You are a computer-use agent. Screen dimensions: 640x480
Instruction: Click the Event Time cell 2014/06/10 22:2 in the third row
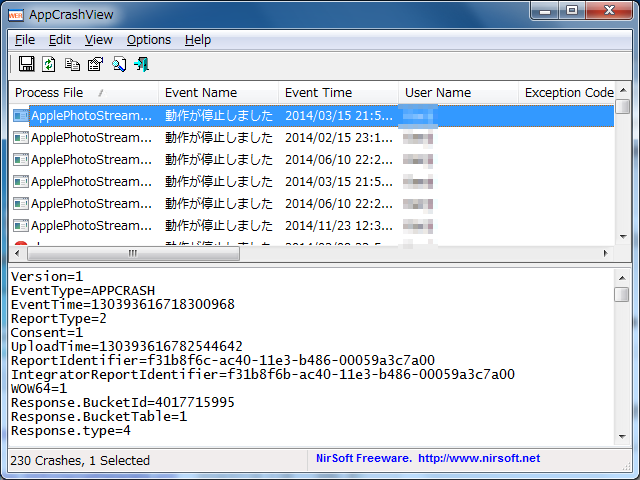(339, 160)
